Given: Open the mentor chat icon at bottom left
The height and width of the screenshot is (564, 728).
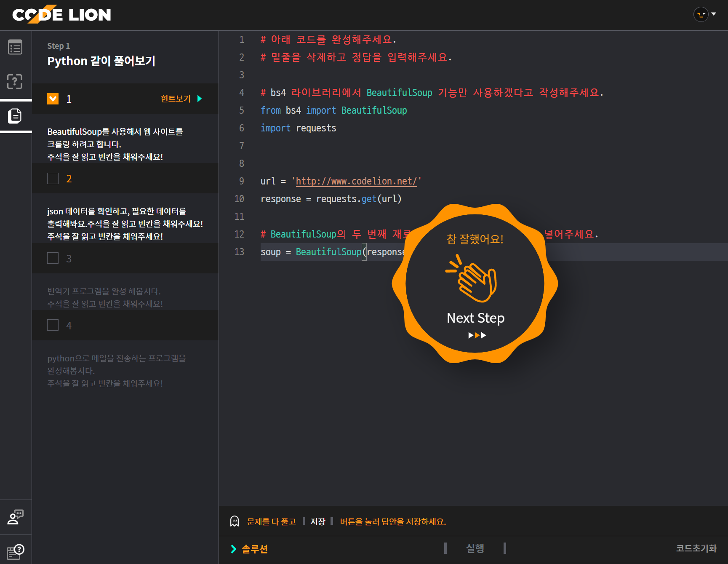Looking at the screenshot, I should tap(15, 517).
